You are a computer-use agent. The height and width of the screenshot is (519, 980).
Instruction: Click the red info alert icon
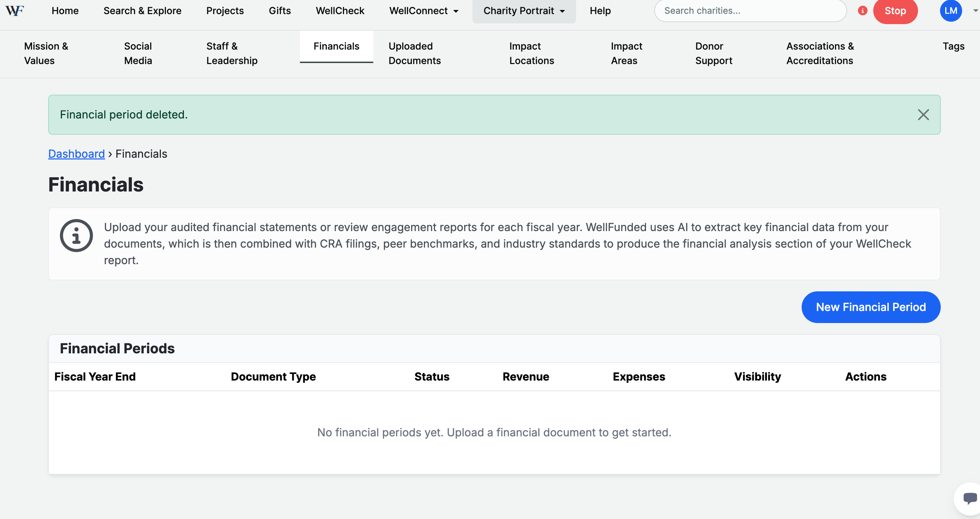pos(862,11)
